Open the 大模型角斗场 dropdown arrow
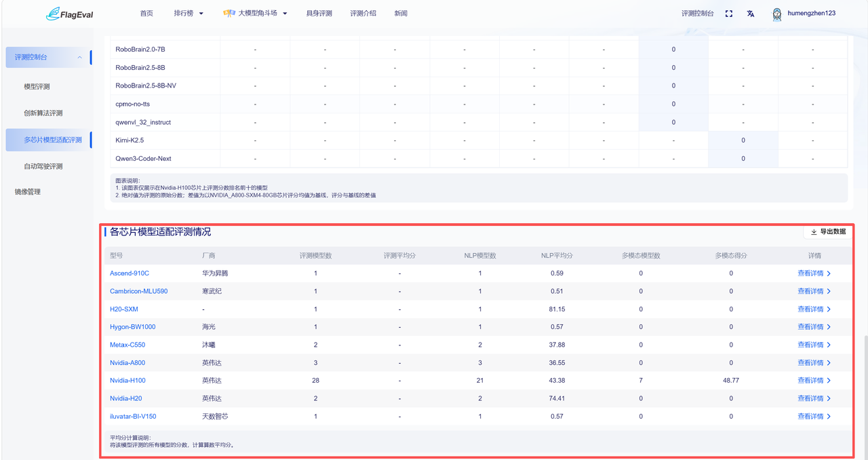Screen dimensions: 868x460 coord(285,14)
